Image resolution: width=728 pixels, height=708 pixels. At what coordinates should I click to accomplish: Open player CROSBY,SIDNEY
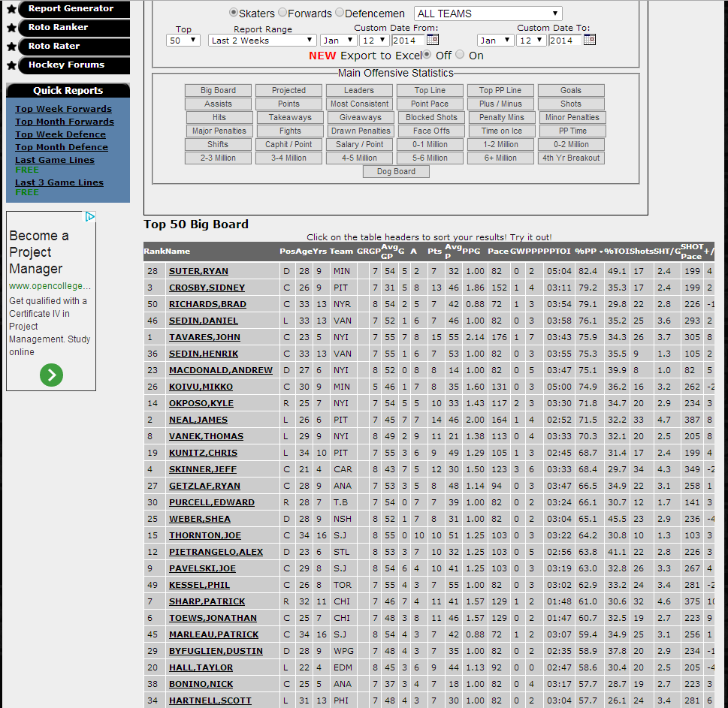207,288
